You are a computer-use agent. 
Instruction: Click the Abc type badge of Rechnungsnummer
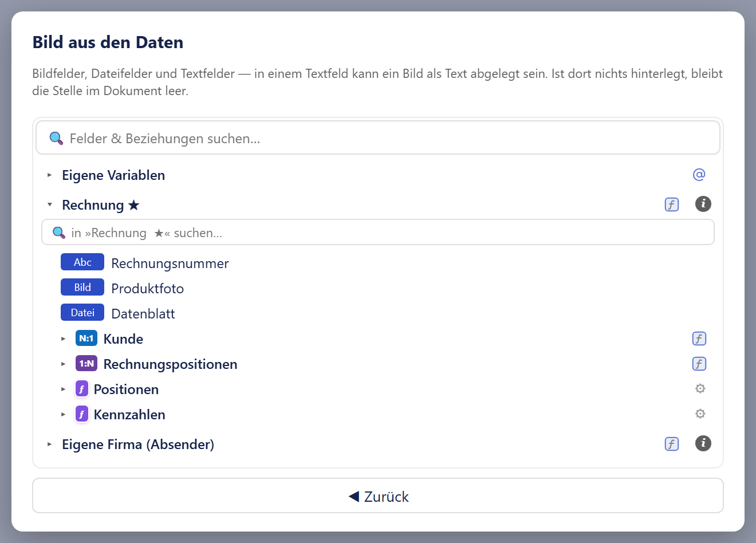click(x=82, y=262)
